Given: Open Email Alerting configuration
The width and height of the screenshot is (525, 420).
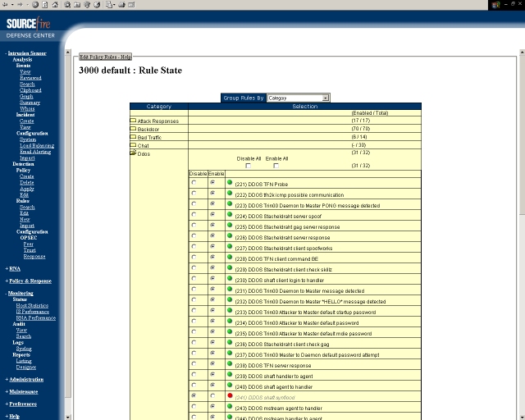Looking at the screenshot, I should [35, 152].
